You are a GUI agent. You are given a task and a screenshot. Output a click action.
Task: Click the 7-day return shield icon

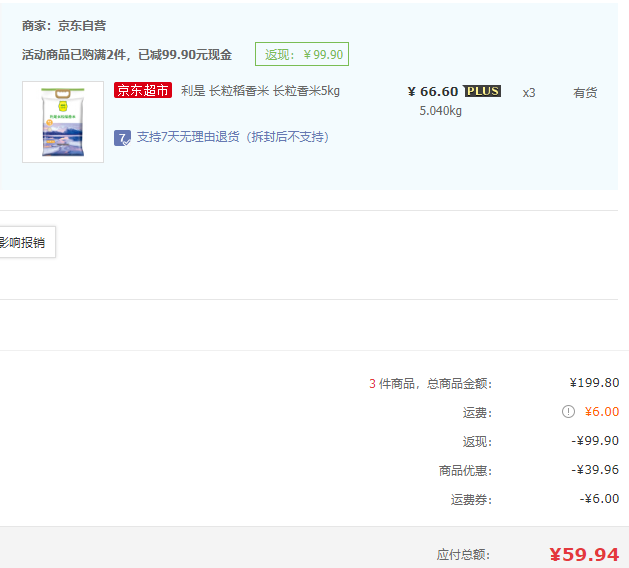(122, 138)
